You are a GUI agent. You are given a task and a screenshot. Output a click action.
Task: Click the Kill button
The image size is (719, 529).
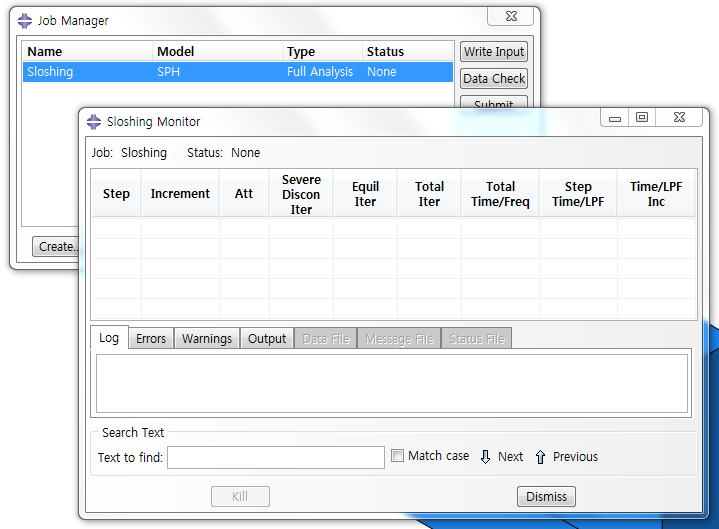(240, 496)
